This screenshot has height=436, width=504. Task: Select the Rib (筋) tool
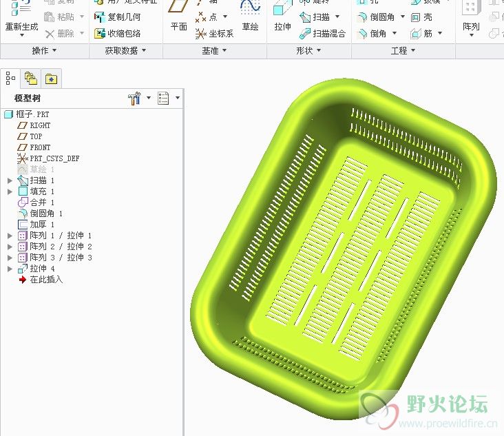421,34
